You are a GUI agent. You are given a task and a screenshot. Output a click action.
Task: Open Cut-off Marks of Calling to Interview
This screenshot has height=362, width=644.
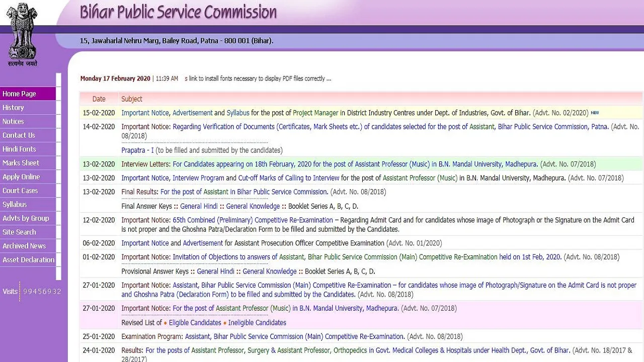[x=289, y=178]
